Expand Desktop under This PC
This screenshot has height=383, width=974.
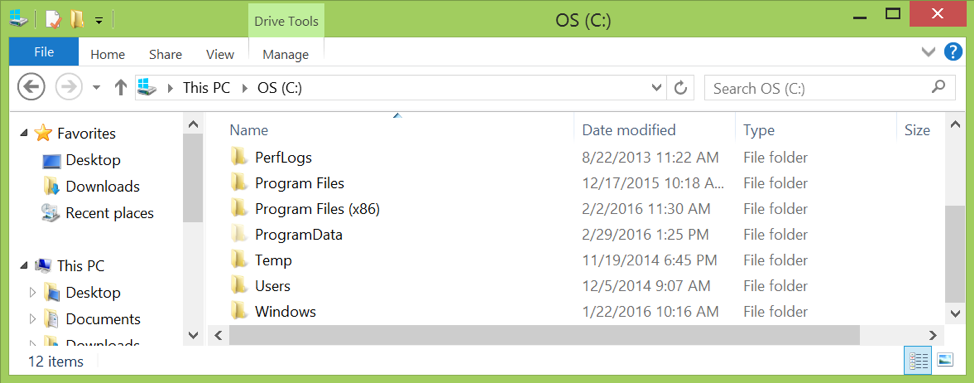[32, 292]
